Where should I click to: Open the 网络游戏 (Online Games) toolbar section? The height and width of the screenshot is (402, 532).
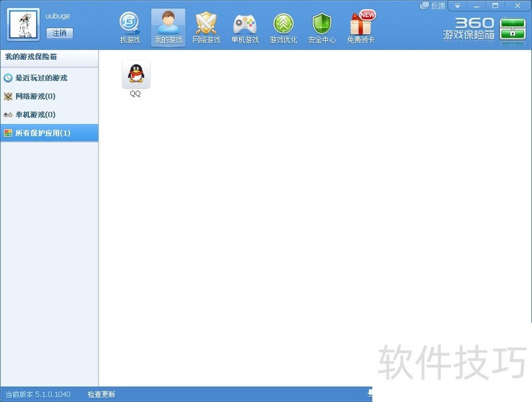(x=206, y=28)
